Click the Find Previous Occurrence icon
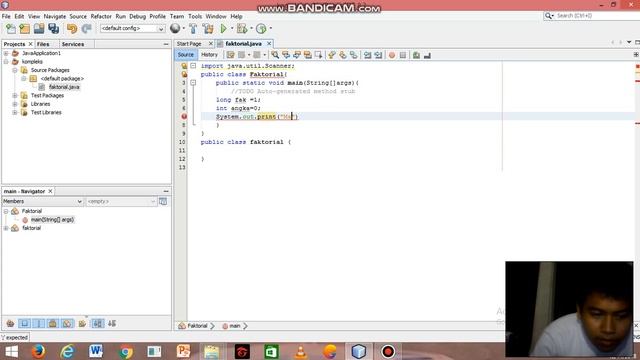640x360 pixels. (286, 55)
